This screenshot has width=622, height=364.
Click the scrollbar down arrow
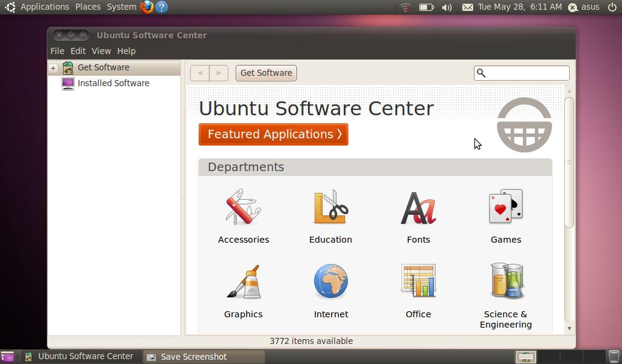click(x=569, y=328)
